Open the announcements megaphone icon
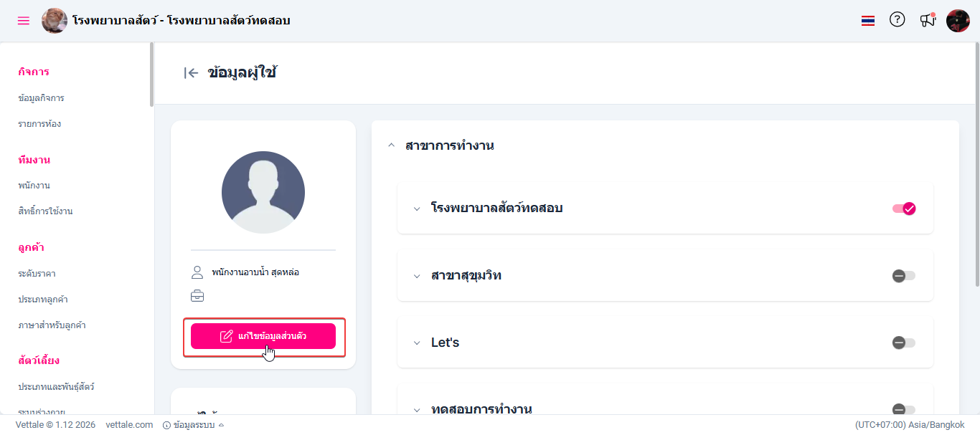This screenshot has width=980, height=435. click(x=928, y=20)
